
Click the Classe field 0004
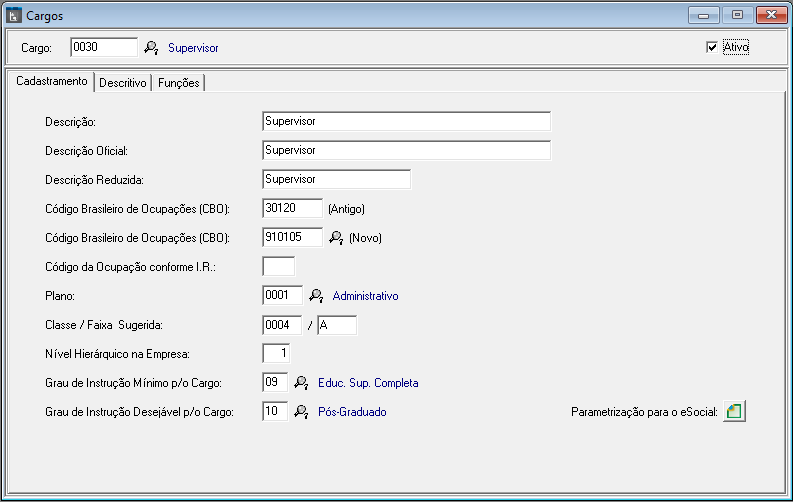point(282,325)
